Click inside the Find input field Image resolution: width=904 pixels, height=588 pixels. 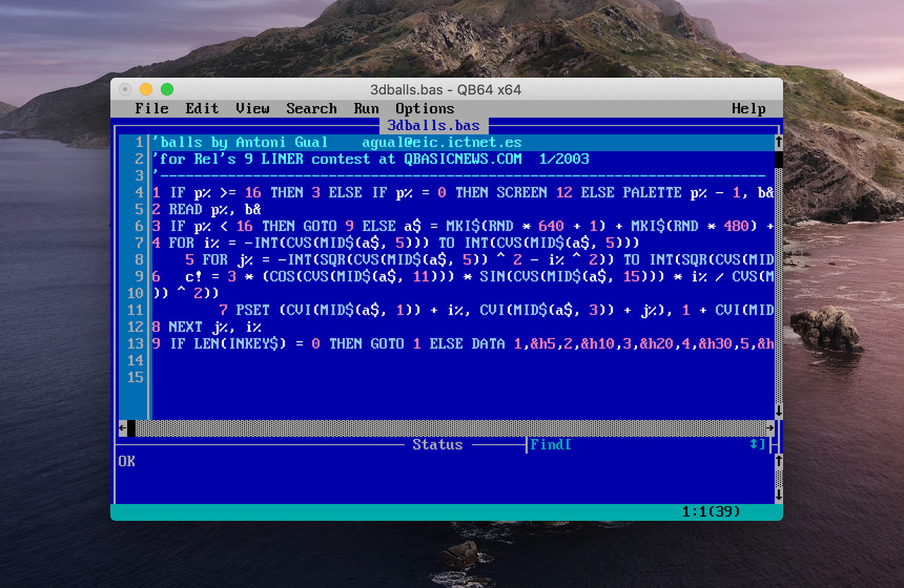pos(660,445)
